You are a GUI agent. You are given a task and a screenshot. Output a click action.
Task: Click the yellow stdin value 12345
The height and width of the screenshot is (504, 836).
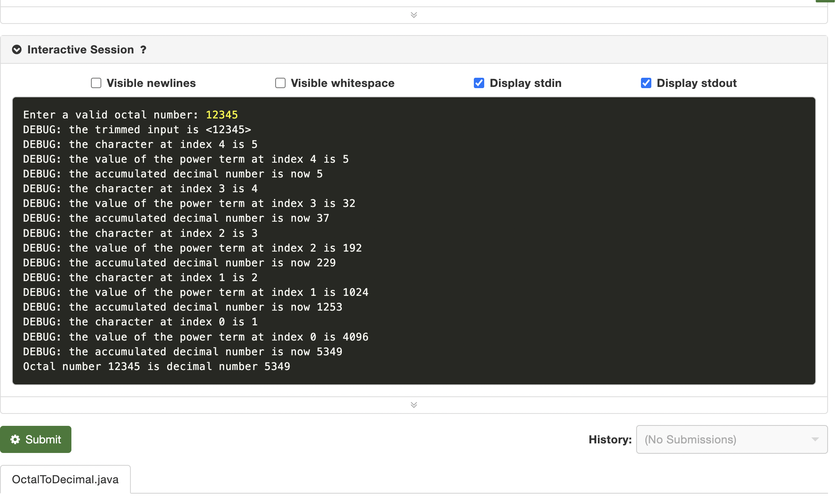click(222, 115)
